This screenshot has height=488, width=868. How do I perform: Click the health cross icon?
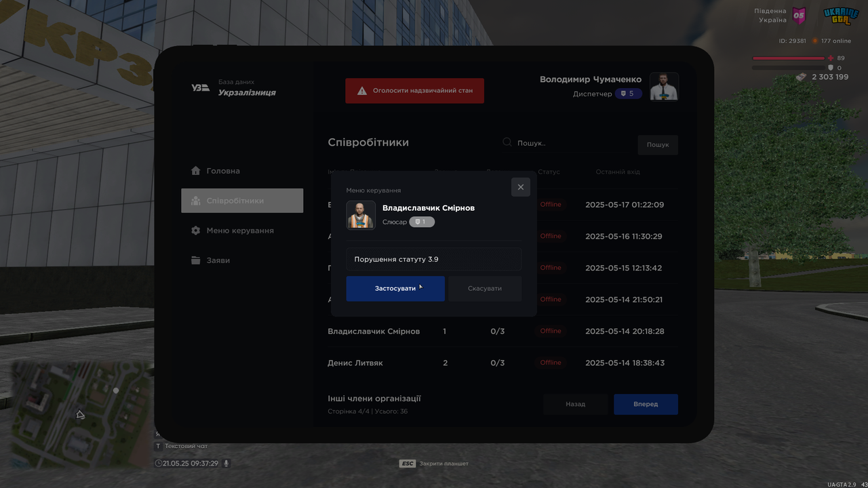[x=831, y=58]
